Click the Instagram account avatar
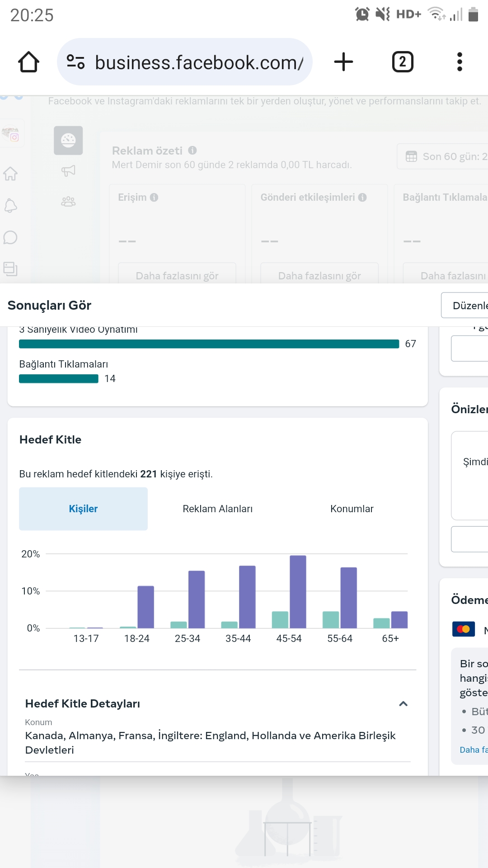The height and width of the screenshot is (868, 488). [x=11, y=133]
